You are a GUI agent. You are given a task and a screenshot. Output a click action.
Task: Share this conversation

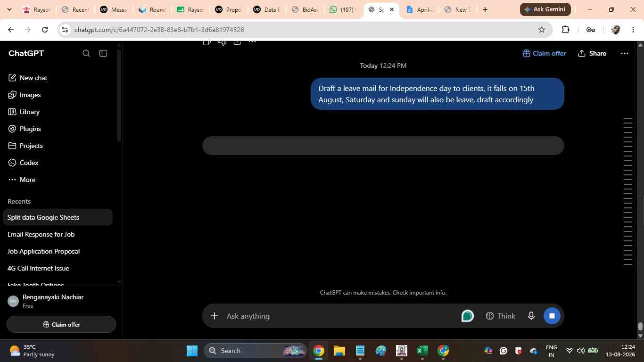pos(592,53)
